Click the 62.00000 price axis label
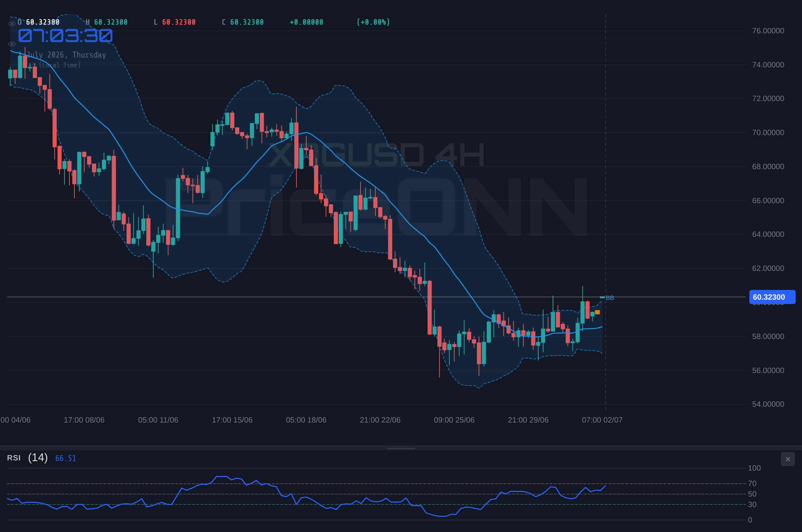The image size is (802, 532). 768,268
